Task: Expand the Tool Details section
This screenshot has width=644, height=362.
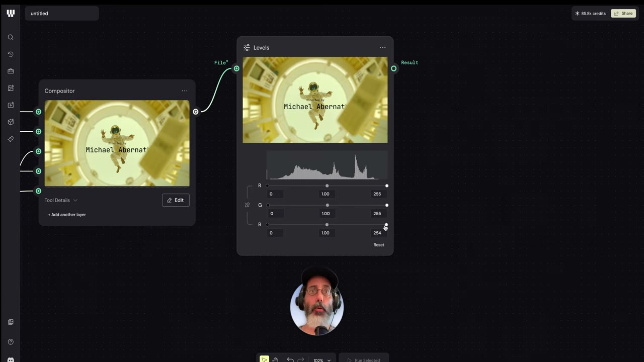Action: (x=61, y=200)
